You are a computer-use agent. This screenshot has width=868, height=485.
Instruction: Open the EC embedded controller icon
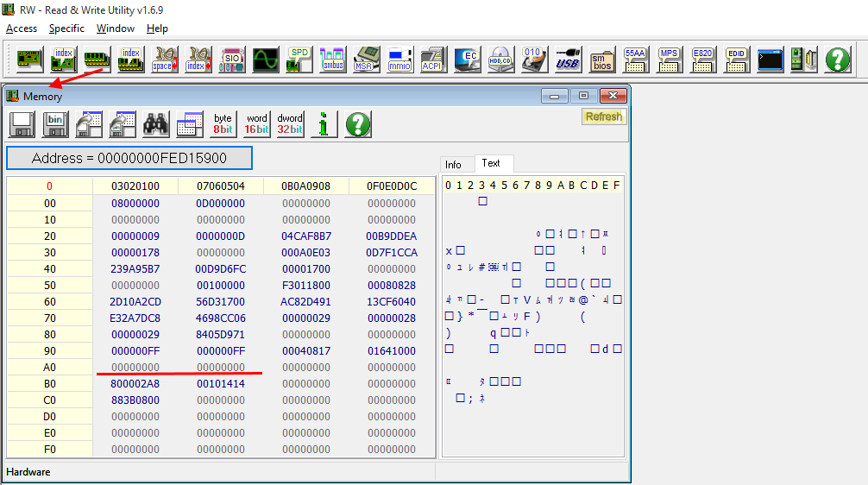(467, 60)
